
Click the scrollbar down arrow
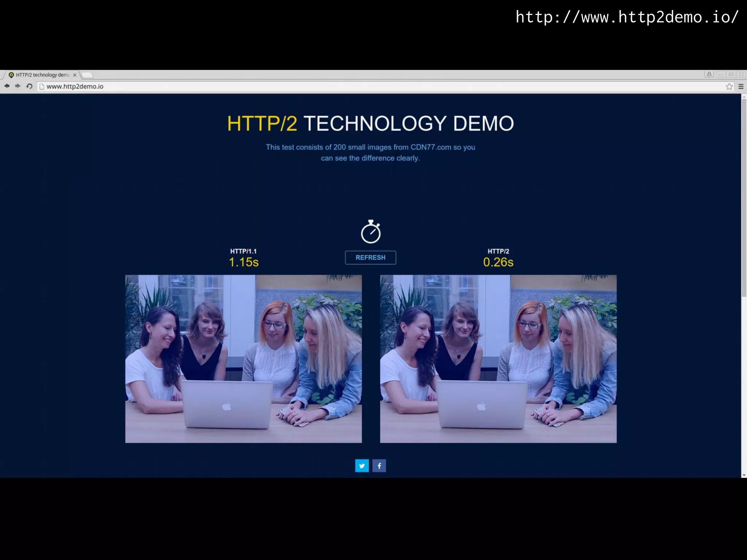[x=744, y=475]
